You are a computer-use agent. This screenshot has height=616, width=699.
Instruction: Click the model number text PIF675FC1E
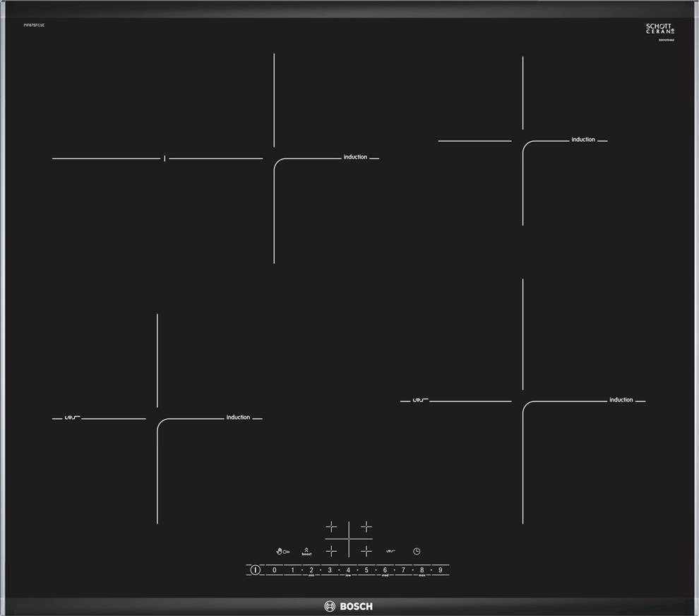(34, 25)
